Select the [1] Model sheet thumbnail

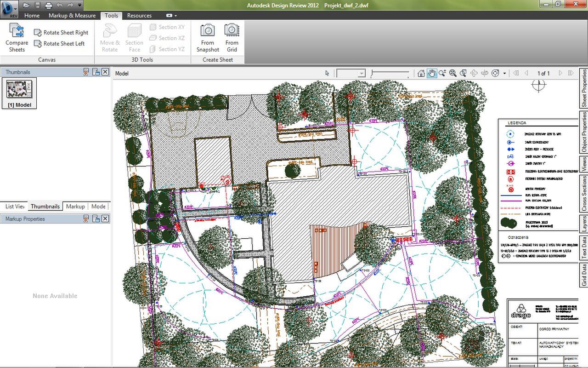pyautogui.click(x=19, y=93)
